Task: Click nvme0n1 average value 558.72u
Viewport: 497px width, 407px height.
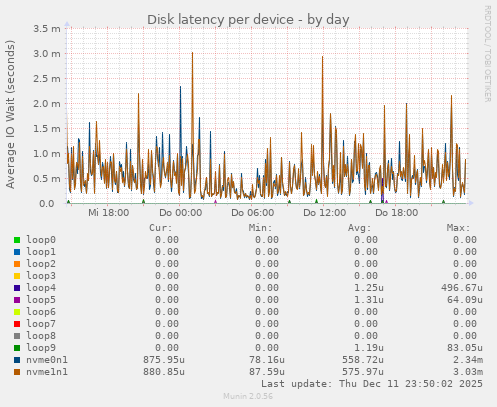Action: [363, 360]
